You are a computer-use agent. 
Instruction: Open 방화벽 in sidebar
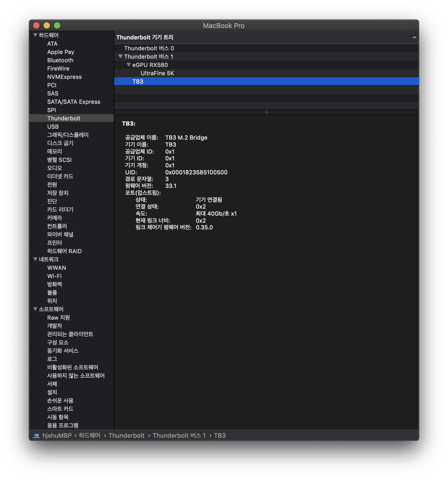coord(55,284)
